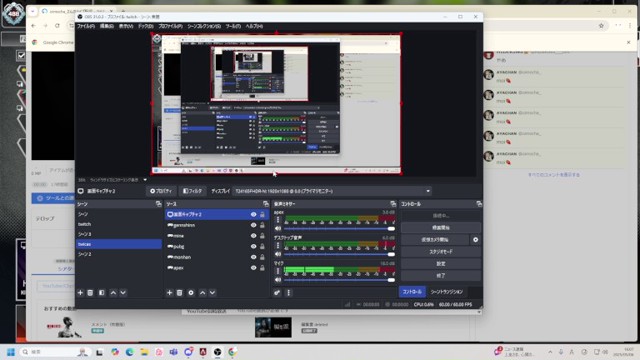Expand the preview scaling dropdown below the preview
640x360 pixels.
click(x=145, y=180)
